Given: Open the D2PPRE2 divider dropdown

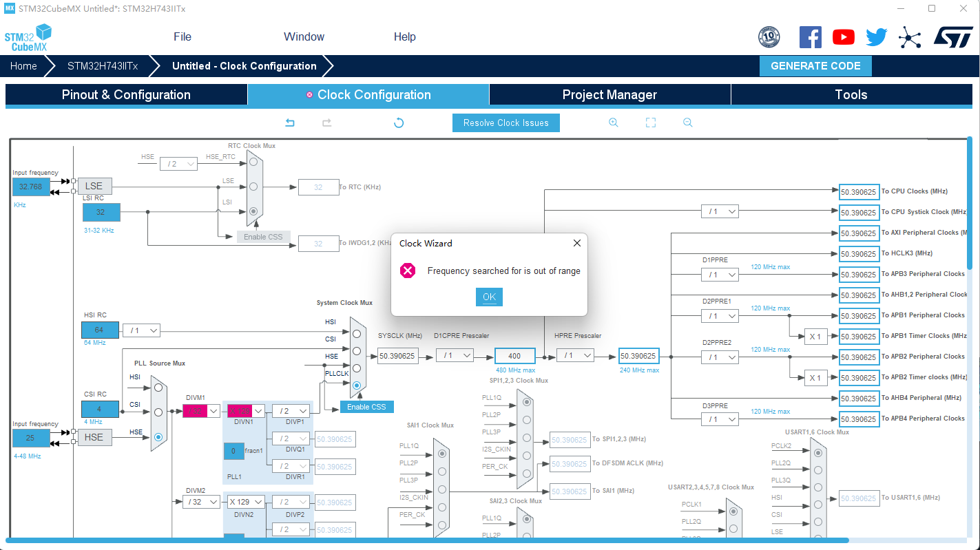Looking at the screenshot, I should click(x=720, y=357).
